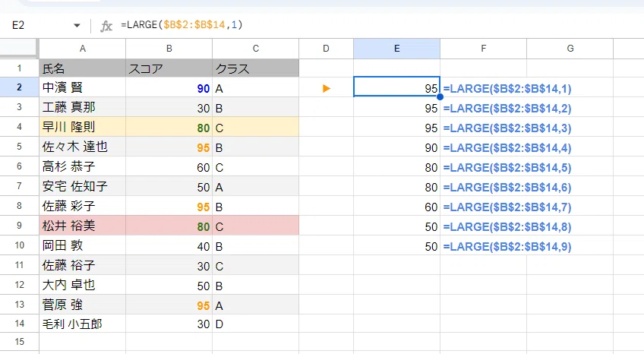
Task: Click score 90 in 中濱 賢 row
Action: click(x=169, y=88)
